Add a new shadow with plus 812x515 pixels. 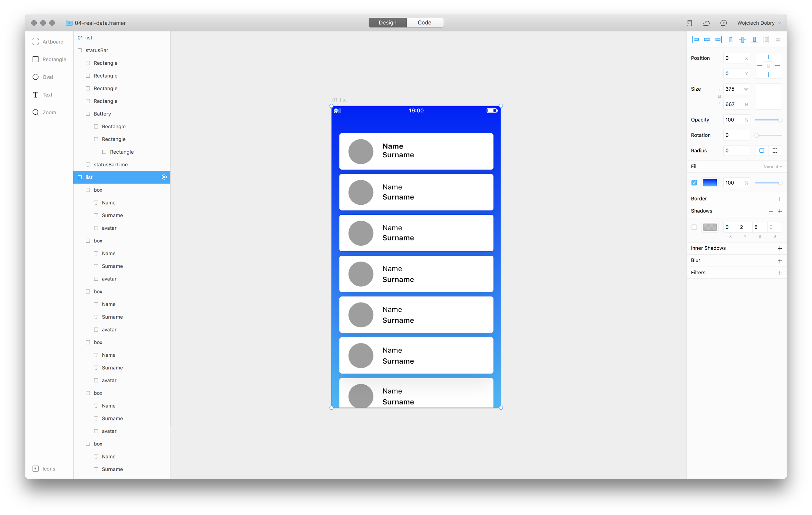point(780,211)
